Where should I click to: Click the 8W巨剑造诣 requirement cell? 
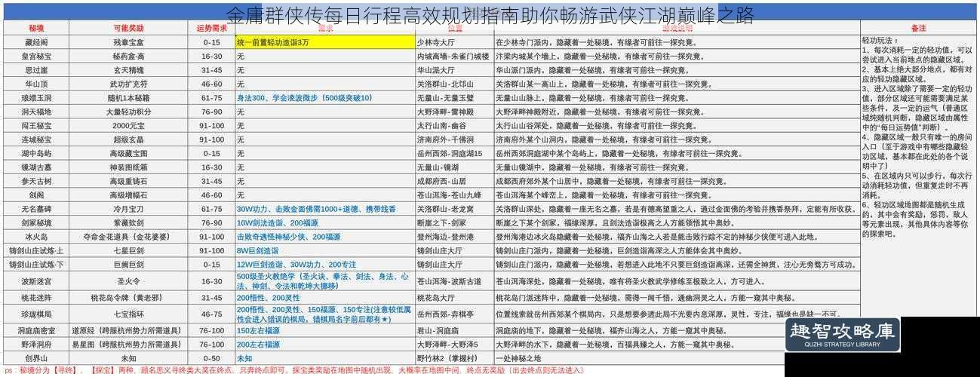click(325, 250)
